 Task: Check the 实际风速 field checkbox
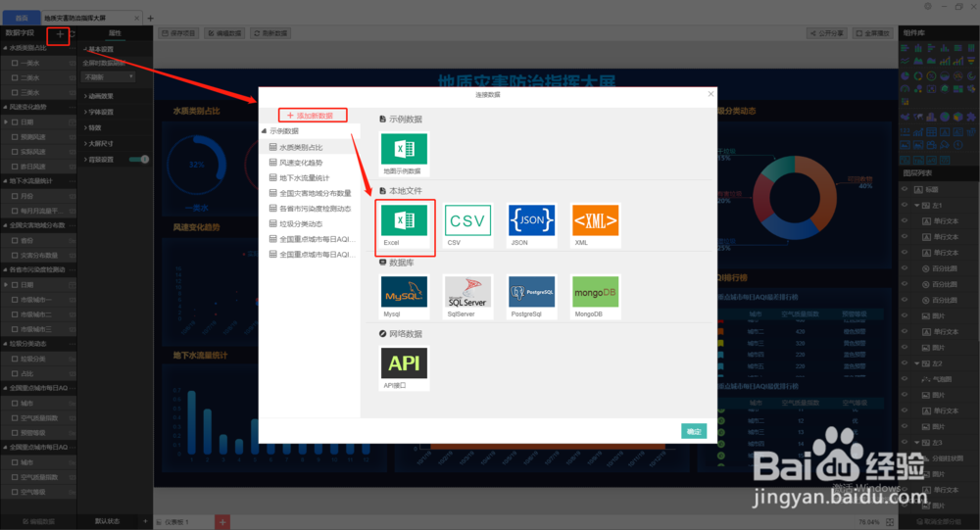15,152
